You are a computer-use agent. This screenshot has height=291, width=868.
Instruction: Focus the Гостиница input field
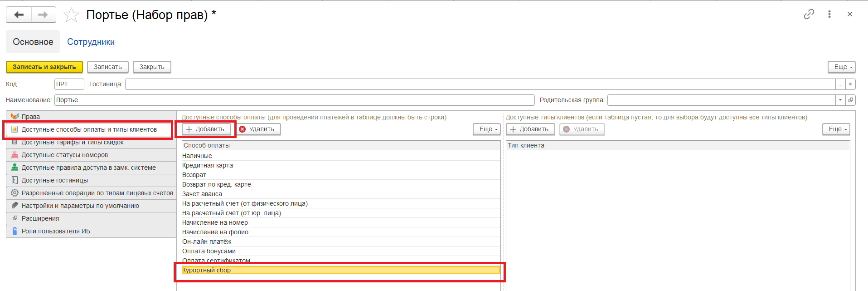click(480, 84)
